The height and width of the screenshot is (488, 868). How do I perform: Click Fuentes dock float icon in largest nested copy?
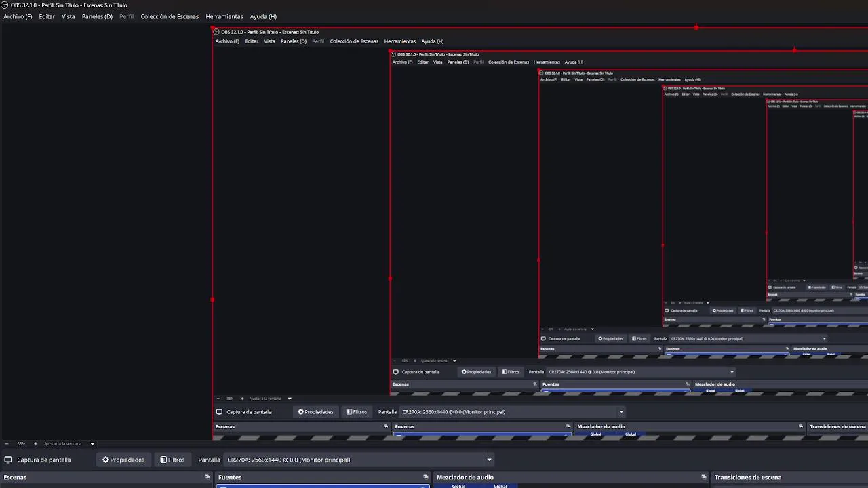[x=568, y=426]
